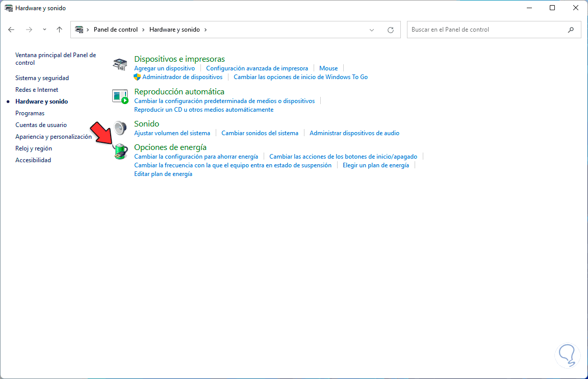This screenshot has height=379, width=588.
Task: Expand chevron after Hardware y sonido breadcrumb
Action: (206, 30)
